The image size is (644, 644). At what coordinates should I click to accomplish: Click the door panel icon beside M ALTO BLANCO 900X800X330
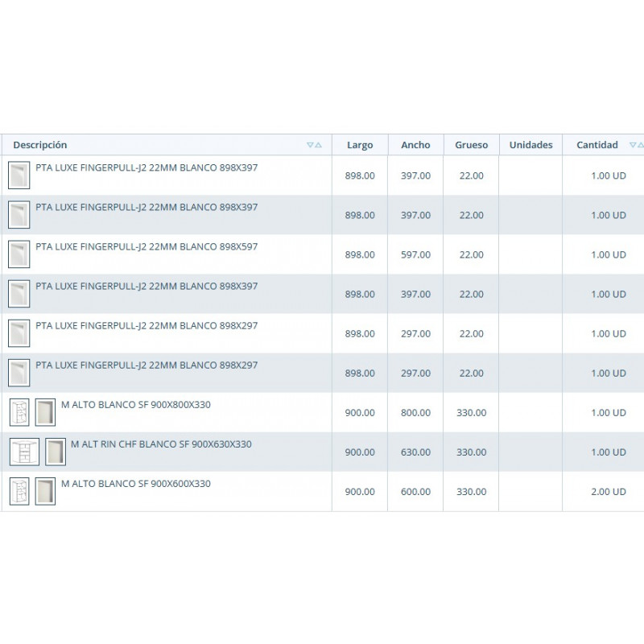45,412
